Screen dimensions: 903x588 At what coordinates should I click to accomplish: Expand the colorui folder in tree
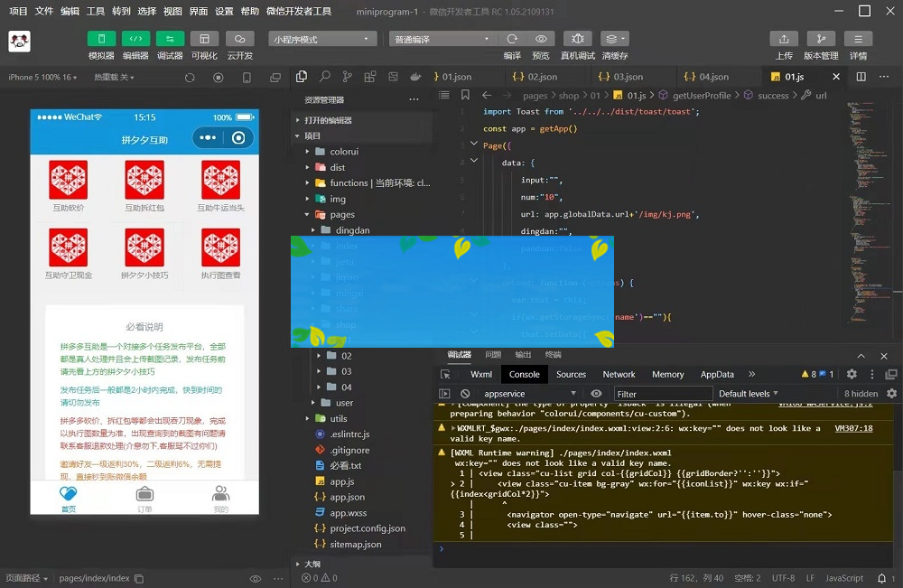point(343,152)
